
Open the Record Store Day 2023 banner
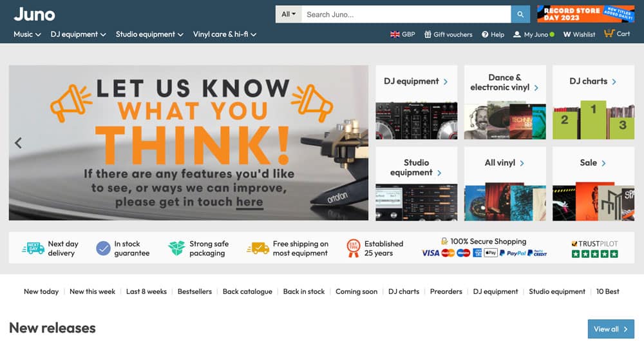(x=585, y=14)
